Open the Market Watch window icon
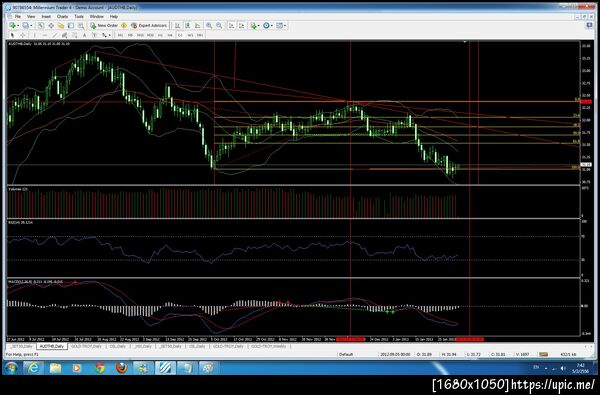 point(41,26)
